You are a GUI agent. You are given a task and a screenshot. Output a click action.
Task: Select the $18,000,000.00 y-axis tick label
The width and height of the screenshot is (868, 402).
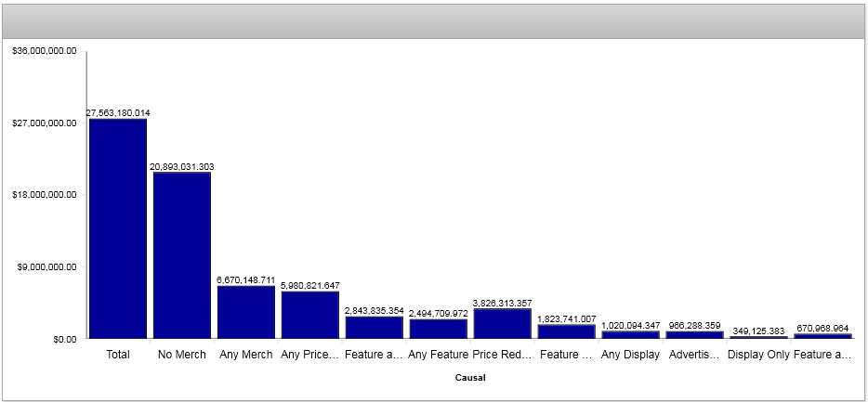click(x=44, y=195)
